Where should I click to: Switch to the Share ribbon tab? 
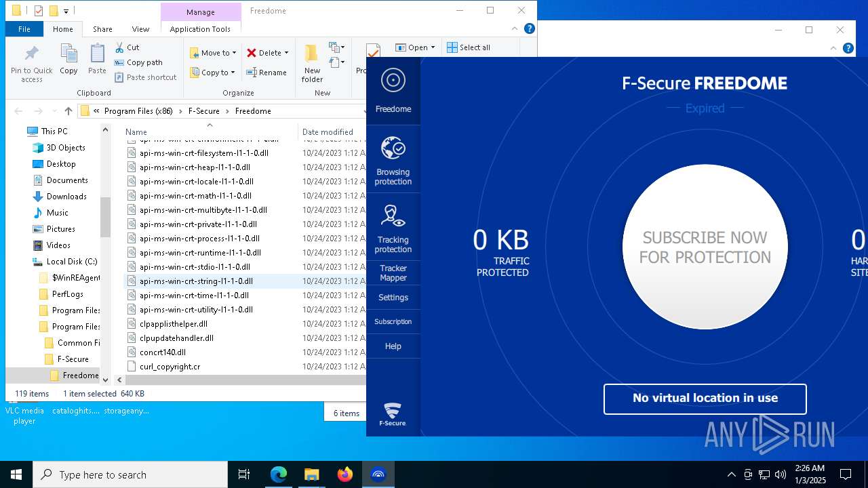[x=102, y=29]
